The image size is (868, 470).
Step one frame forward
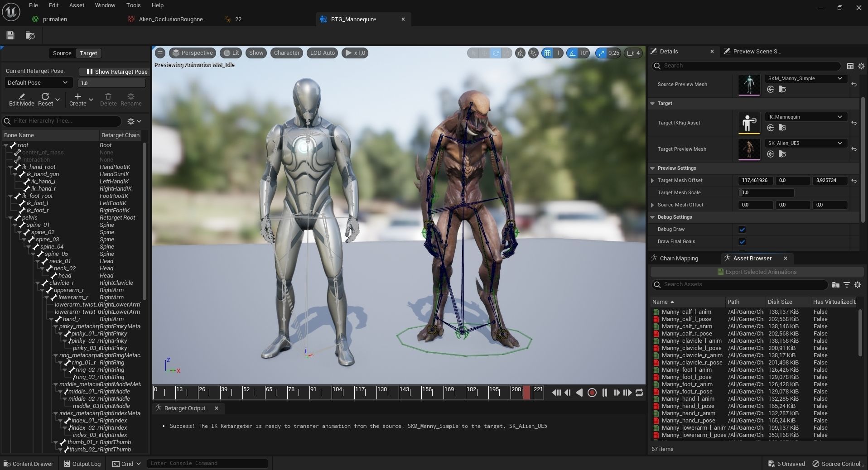pos(616,393)
